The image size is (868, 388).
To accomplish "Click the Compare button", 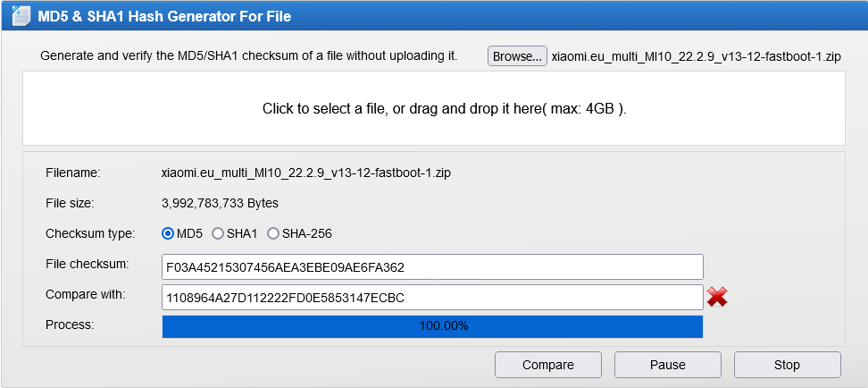I will click(548, 365).
